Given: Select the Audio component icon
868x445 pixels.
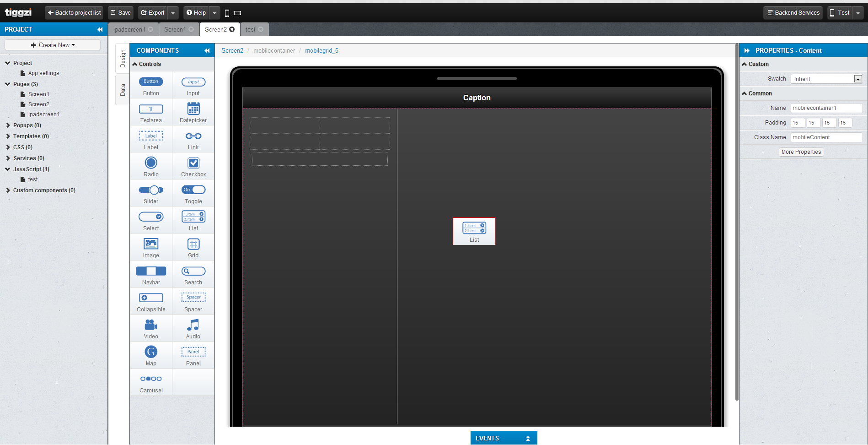Looking at the screenshot, I should [193, 325].
